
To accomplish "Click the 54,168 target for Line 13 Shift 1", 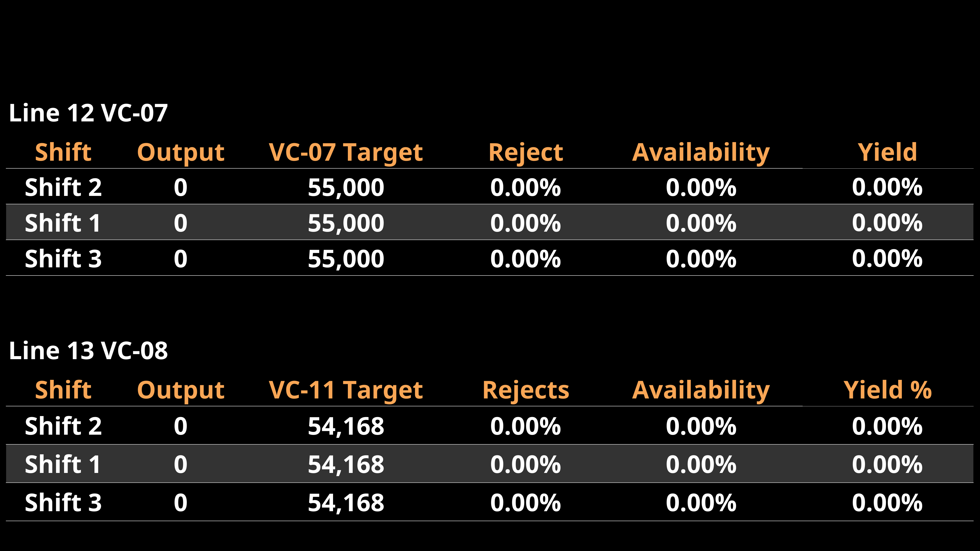I will 346,464.
